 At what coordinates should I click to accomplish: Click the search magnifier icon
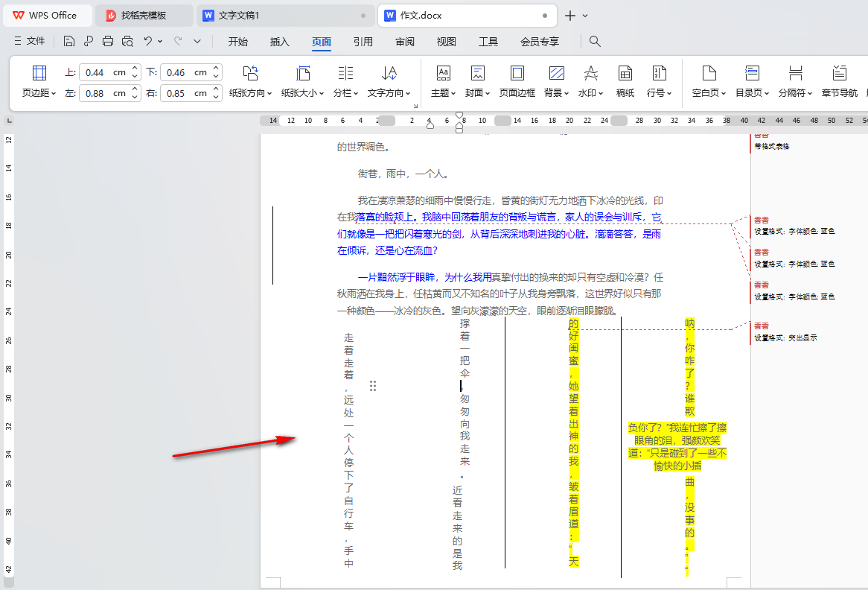pos(595,41)
